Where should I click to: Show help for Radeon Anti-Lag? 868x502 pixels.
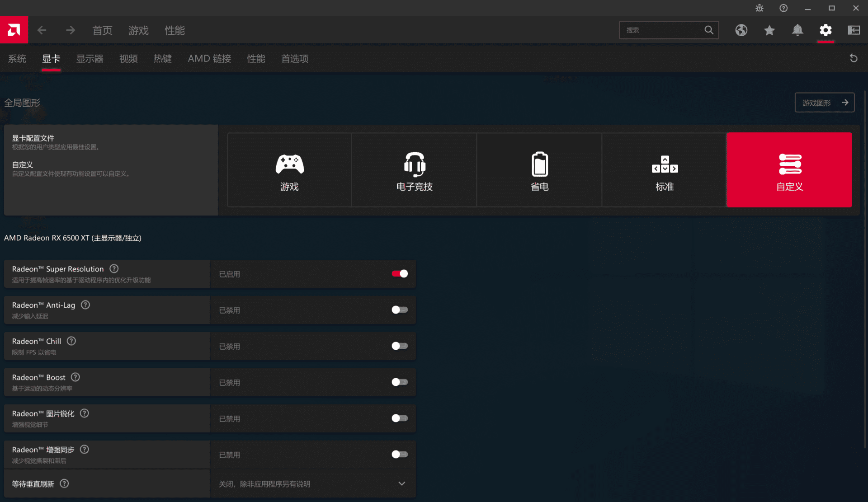click(85, 305)
